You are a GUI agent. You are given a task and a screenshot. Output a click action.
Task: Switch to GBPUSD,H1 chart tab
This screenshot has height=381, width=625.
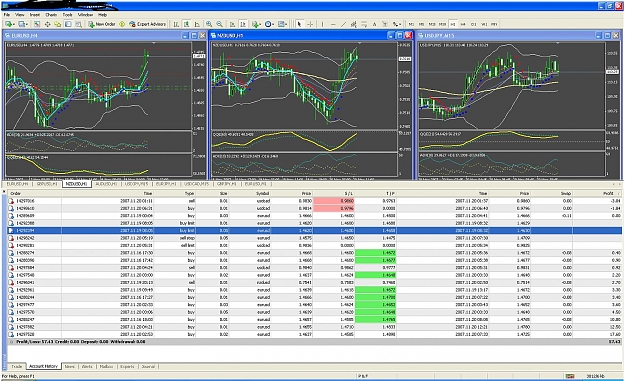pyautogui.click(x=47, y=184)
